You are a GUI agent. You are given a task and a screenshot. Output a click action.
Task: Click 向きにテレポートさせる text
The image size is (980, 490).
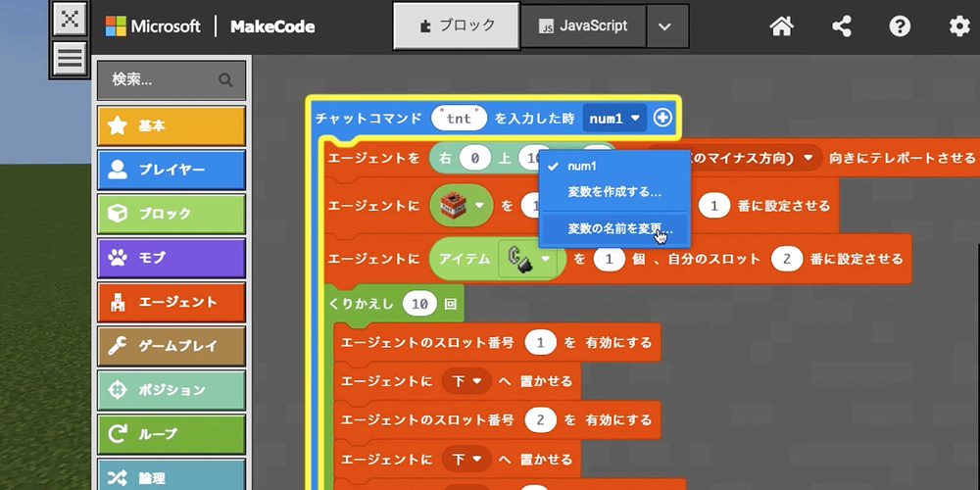tap(902, 158)
